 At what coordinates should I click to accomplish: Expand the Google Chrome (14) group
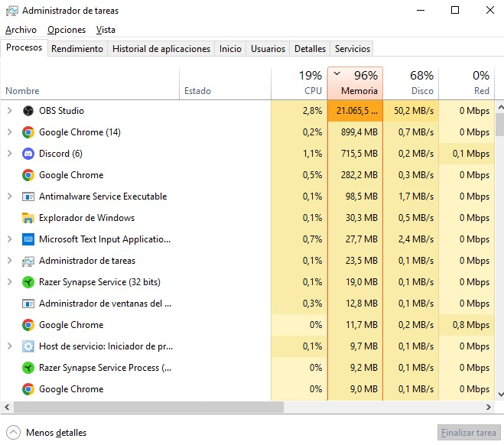coord(10,132)
